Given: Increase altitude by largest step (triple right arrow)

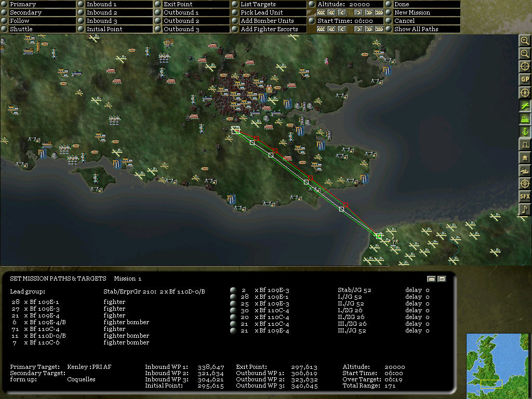Looking at the screenshot, I should pyautogui.click(x=379, y=12).
